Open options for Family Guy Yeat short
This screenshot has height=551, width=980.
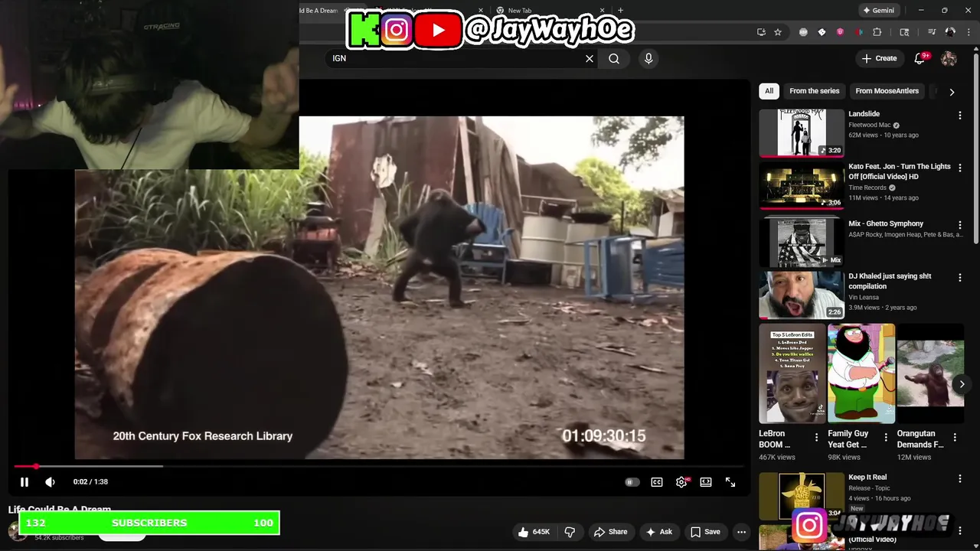click(x=886, y=438)
